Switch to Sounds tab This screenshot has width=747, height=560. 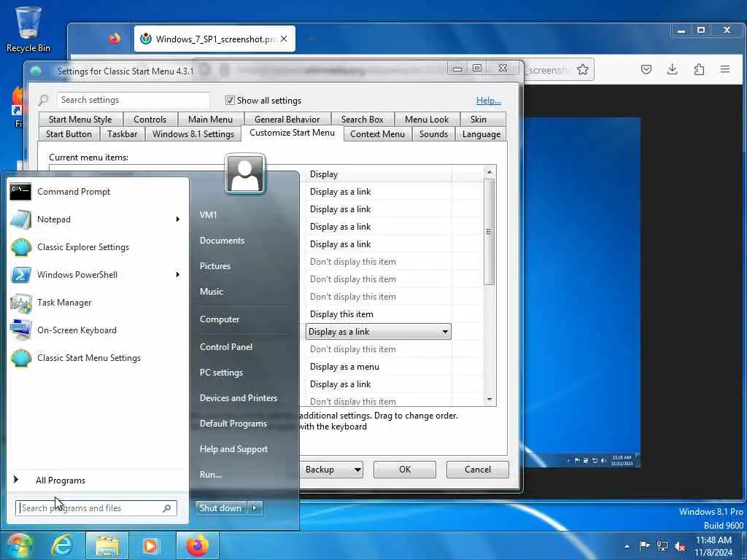point(433,134)
